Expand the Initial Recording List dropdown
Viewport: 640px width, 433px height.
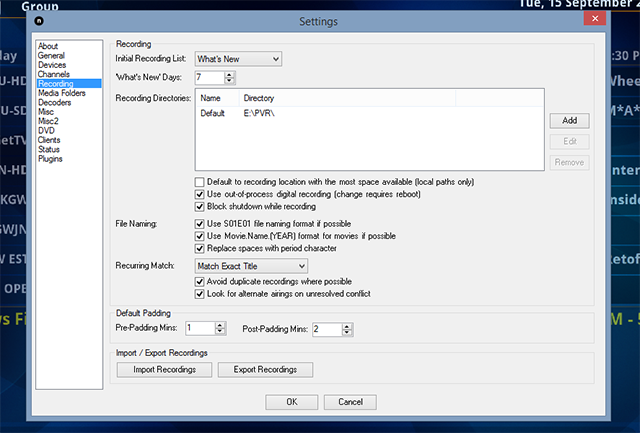(x=238, y=59)
